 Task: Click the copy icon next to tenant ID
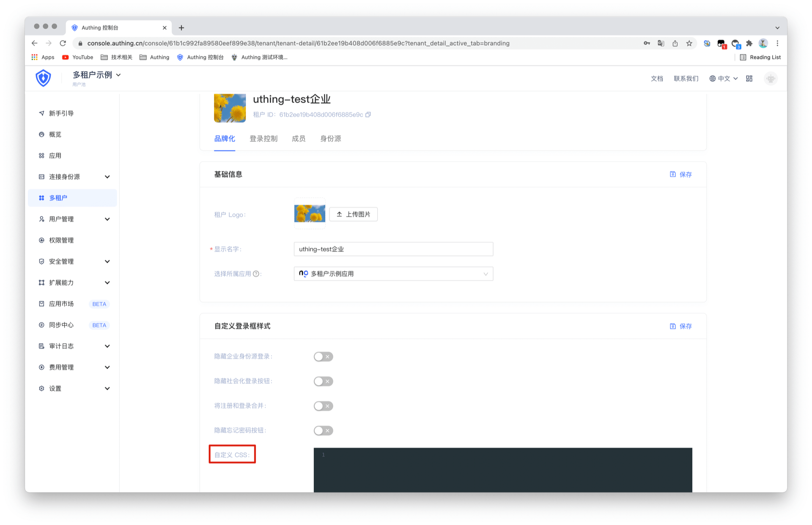368,115
